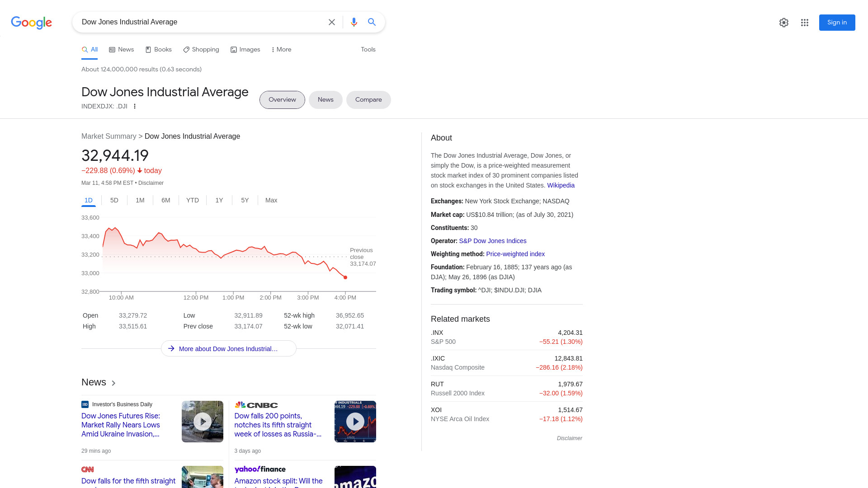868x488 pixels.
Task: Select the 5D chart range
Action: coord(114,200)
